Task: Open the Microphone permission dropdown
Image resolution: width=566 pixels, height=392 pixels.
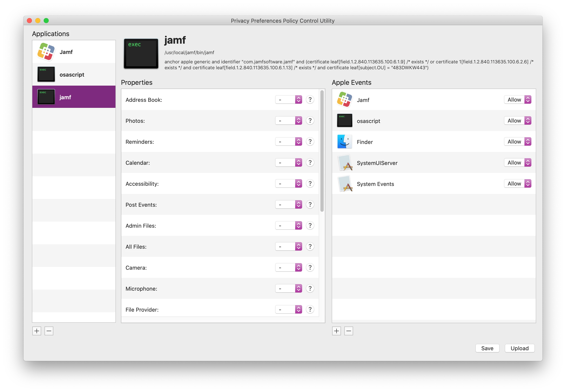Action: click(288, 288)
